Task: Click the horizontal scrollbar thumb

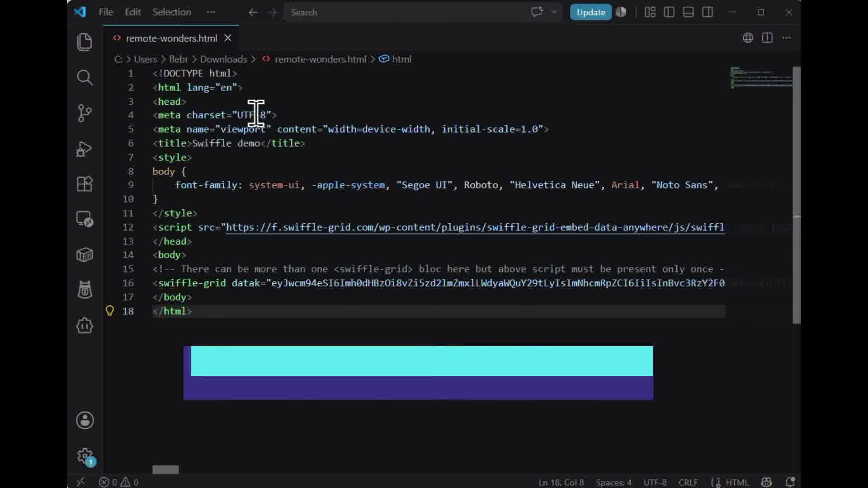Action: pyautogui.click(x=165, y=470)
